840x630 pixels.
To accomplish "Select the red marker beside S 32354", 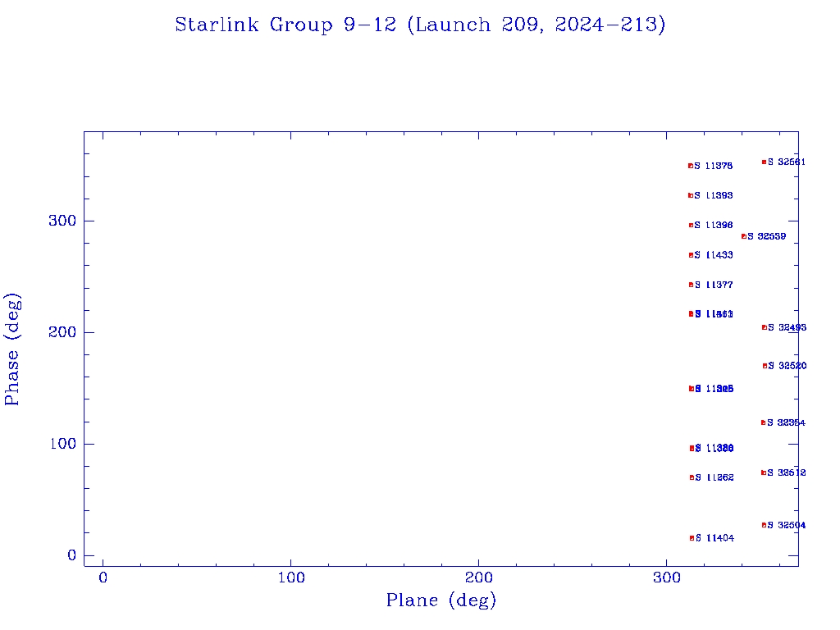I will 764,422.
